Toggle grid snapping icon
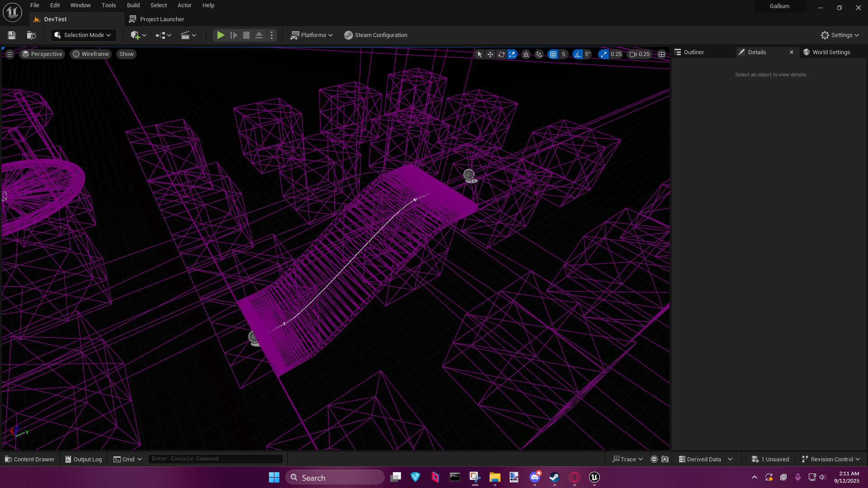868x488 pixels. pyautogui.click(x=553, y=54)
